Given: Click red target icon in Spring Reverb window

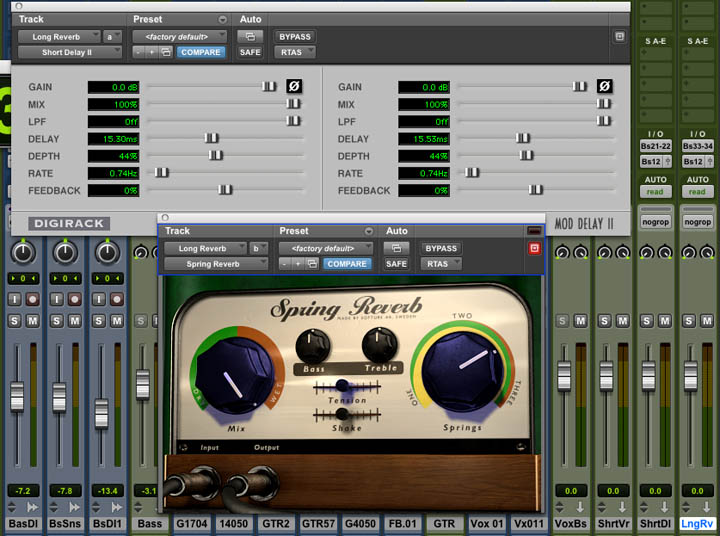Looking at the screenshot, I should pyautogui.click(x=534, y=248).
